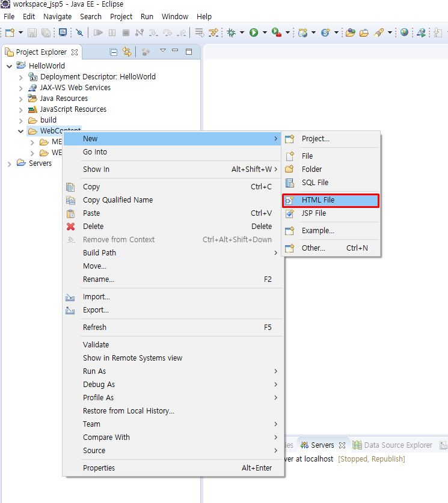Click the Step Over icon
Image resolution: width=448 pixels, height=503 pixels.
168,32
